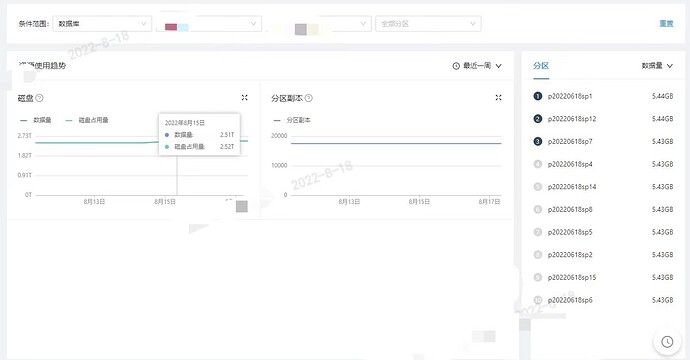
Task: Open the dropdown showing red and blue blocks
Action: tap(209, 24)
